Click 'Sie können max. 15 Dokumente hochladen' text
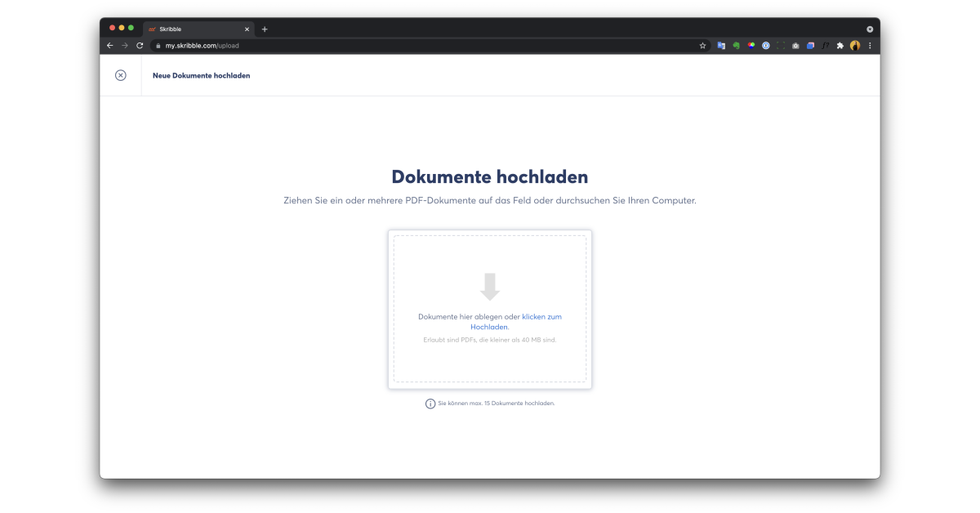This screenshot has height=513, width=980. click(497, 404)
